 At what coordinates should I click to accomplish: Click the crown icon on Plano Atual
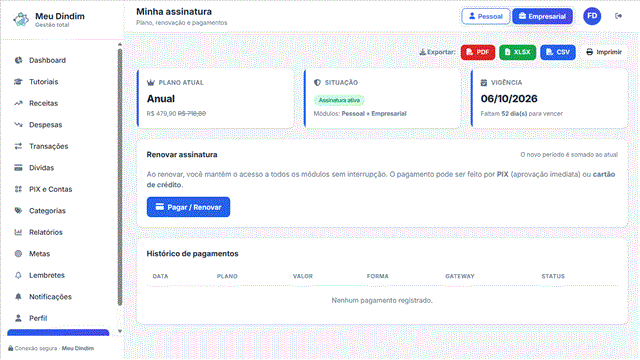tap(151, 82)
